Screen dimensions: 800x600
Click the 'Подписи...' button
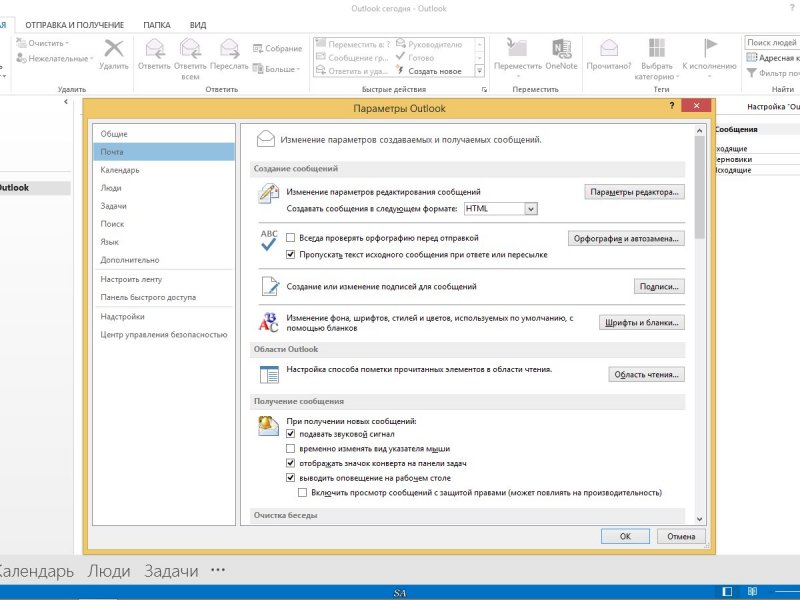tap(659, 287)
